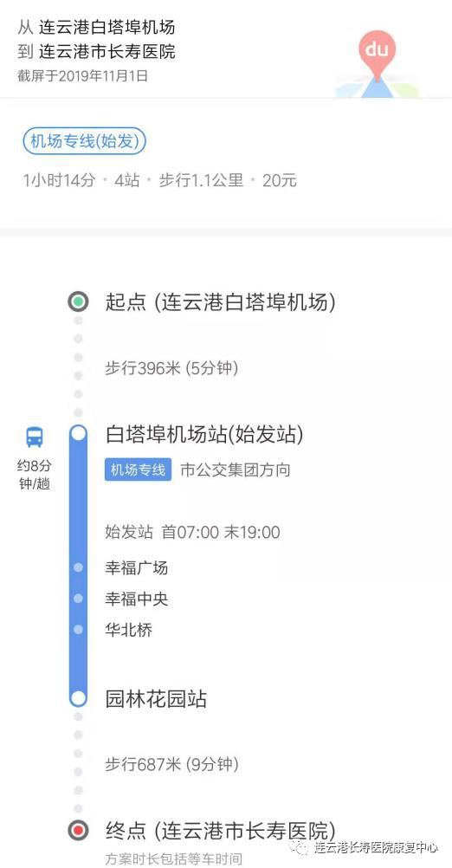
Task: Click the blue bus route line bar
Action: click(79, 566)
